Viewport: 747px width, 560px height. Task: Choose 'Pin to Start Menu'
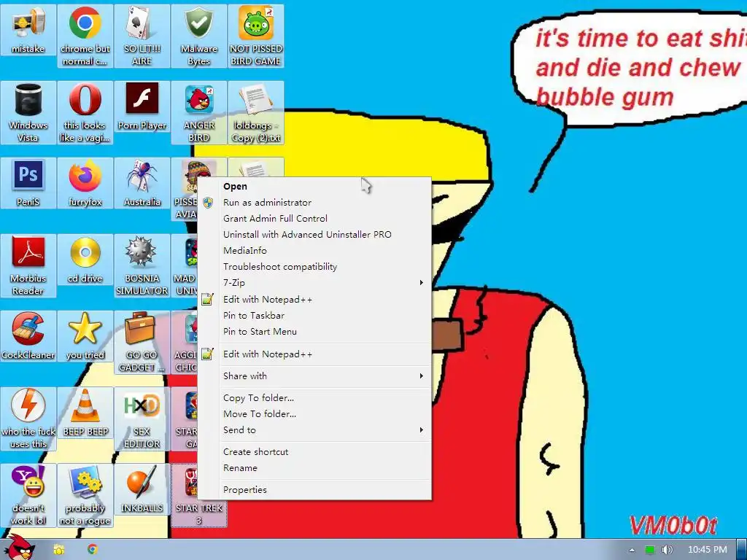(314, 332)
